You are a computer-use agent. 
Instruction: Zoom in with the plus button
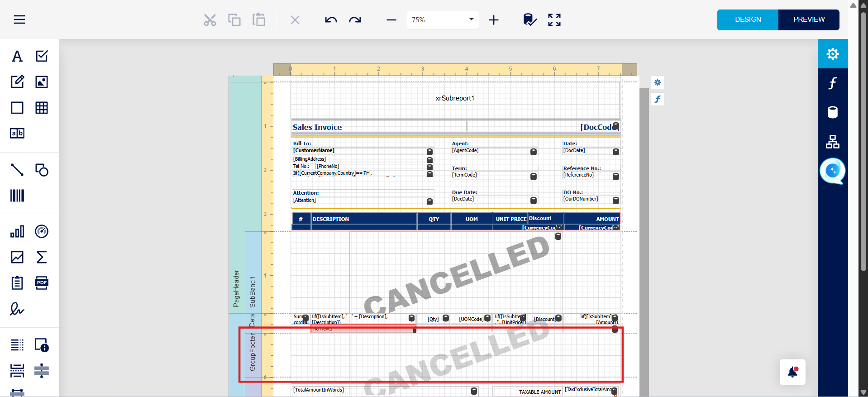pyautogui.click(x=494, y=20)
